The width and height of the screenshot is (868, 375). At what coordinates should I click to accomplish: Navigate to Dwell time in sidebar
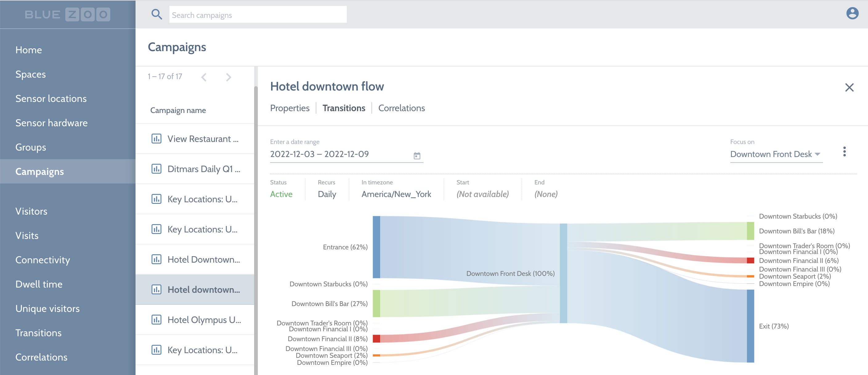pos(39,284)
